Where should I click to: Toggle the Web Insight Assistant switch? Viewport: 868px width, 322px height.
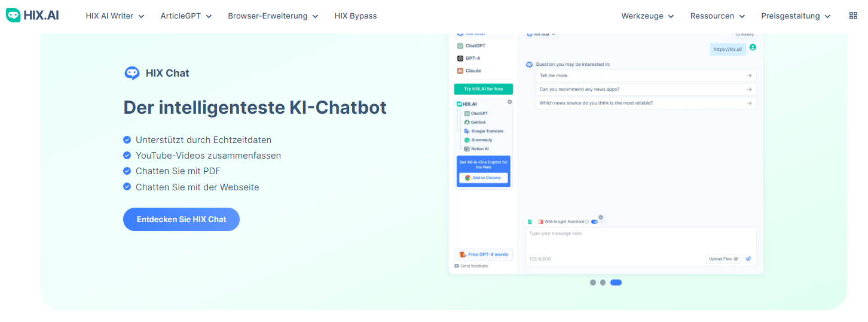pos(594,221)
